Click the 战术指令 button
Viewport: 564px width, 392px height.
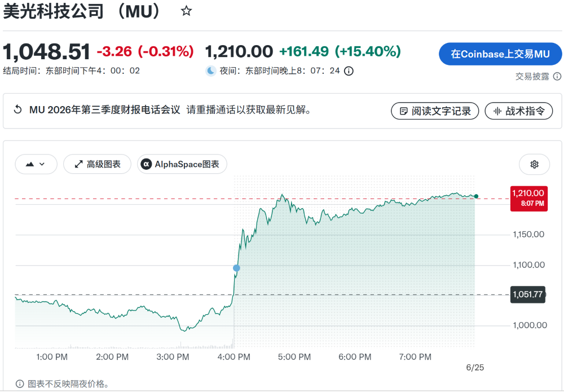[519, 111]
